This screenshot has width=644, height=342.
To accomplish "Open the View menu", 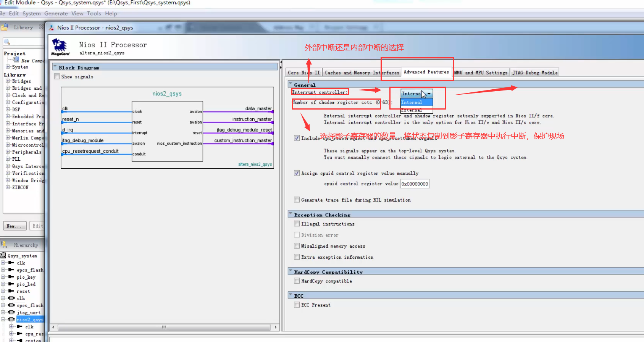I will [x=77, y=13].
